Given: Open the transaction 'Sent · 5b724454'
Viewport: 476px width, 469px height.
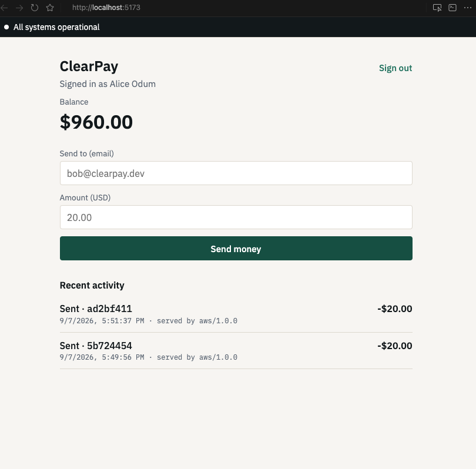Looking at the screenshot, I should click(x=96, y=346).
